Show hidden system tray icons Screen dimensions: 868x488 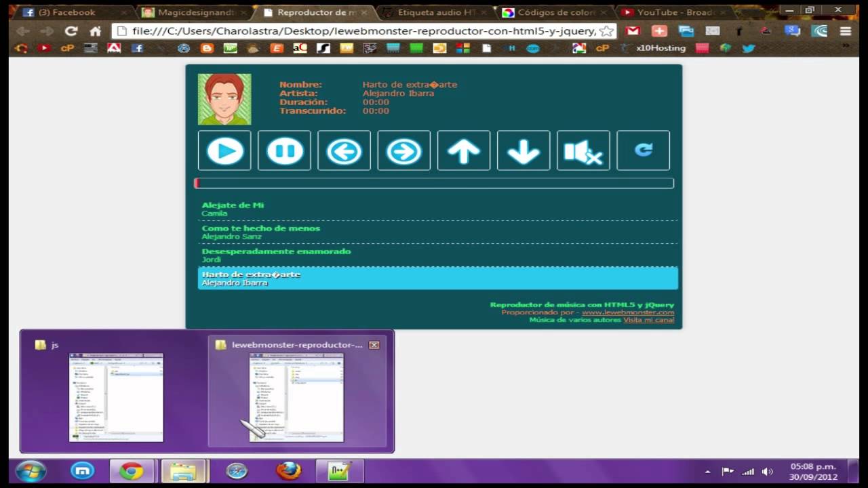708,472
